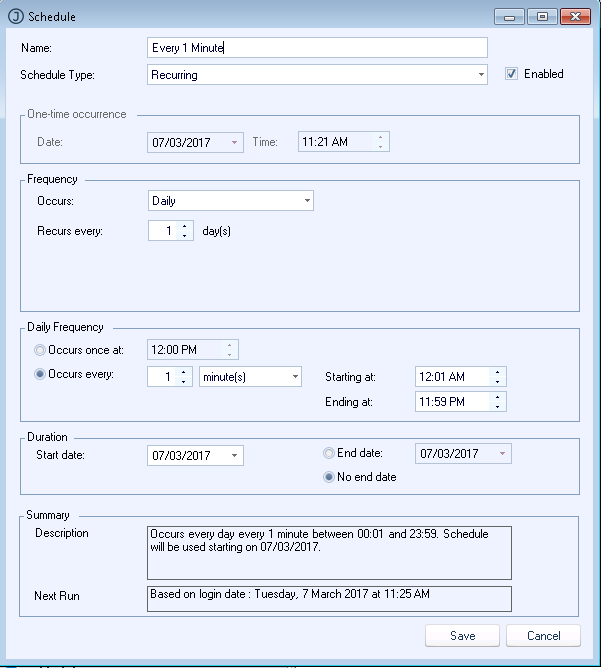The image size is (601, 668).
Task: Select the End date radio button
Action: coord(328,453)
